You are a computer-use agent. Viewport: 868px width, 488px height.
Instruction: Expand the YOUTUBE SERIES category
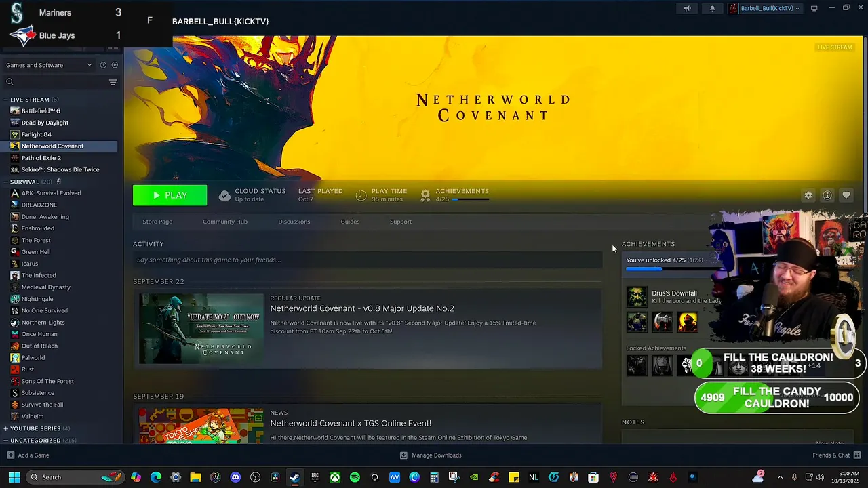pos(6,428)
